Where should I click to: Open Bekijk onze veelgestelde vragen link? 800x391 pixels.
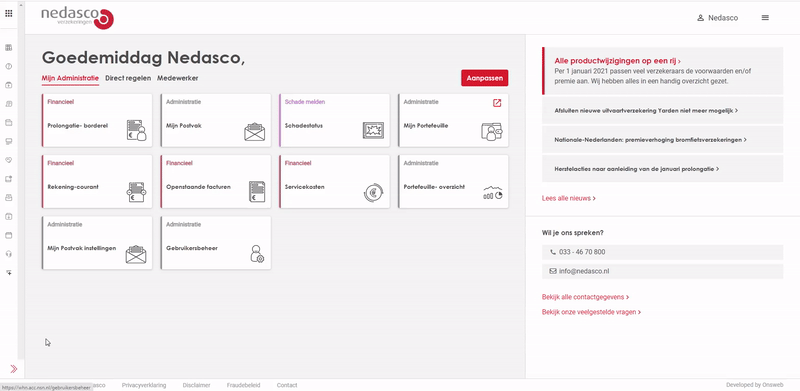591,312
